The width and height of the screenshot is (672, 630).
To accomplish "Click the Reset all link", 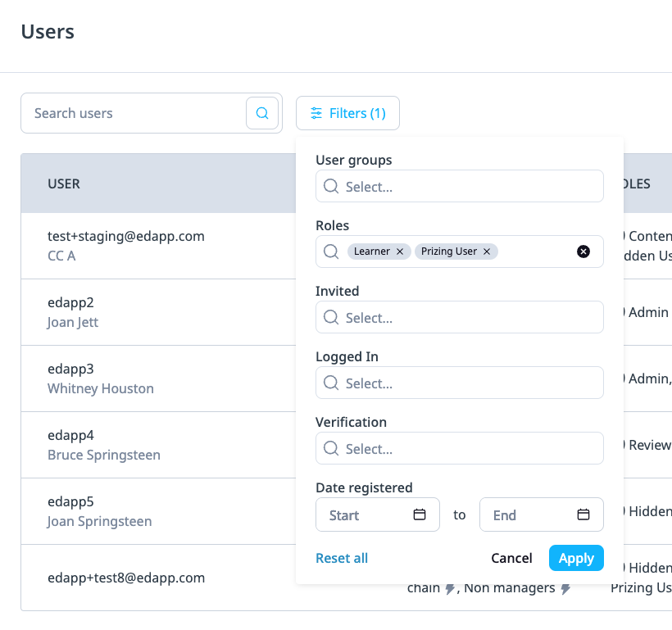I will (342, 558).
